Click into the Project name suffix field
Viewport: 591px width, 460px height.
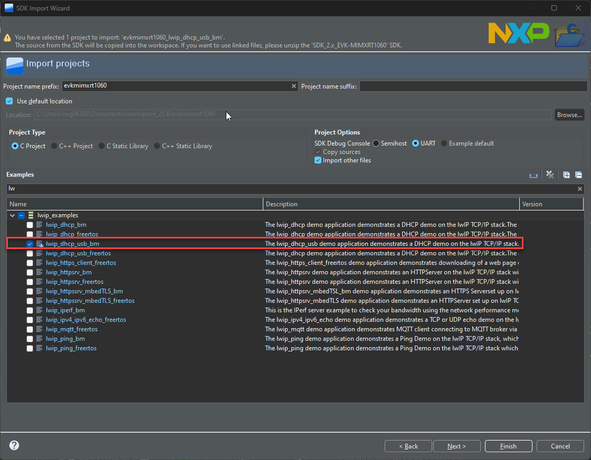(473, 86)
